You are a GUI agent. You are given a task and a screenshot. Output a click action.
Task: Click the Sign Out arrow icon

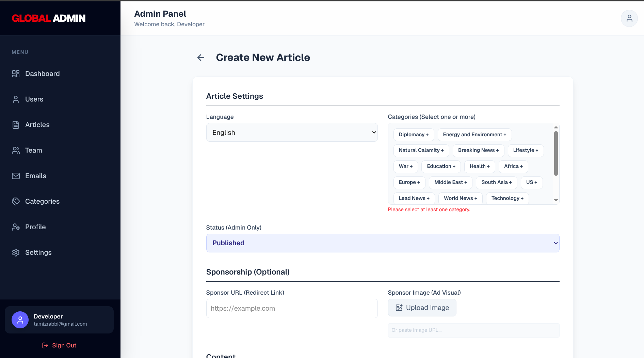45,345
